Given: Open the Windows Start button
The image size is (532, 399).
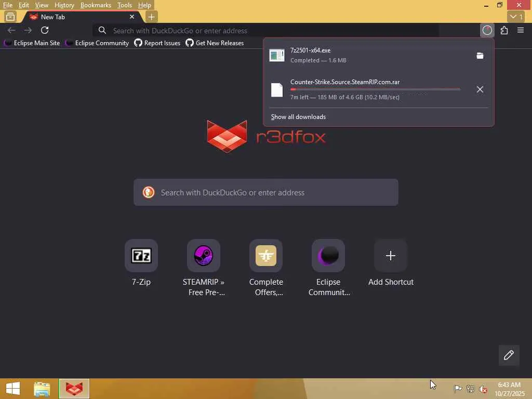Looking at the screenshot, I should (13, 389).
